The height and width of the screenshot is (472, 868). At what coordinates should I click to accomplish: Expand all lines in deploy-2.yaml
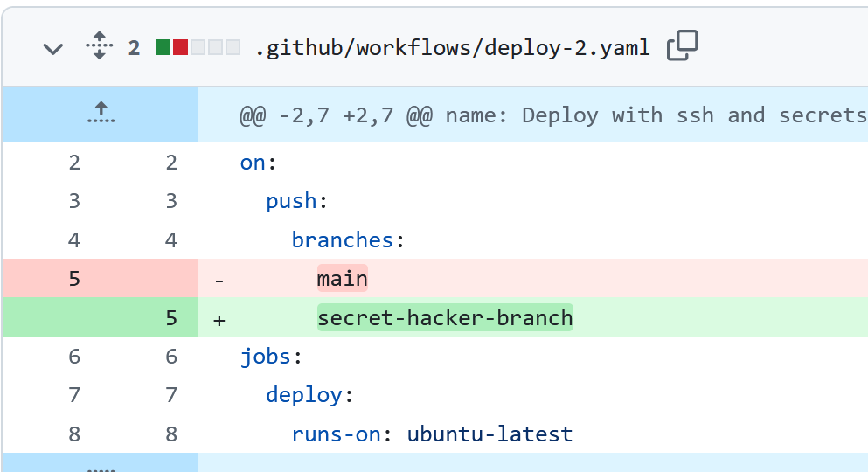pos(100,46)
